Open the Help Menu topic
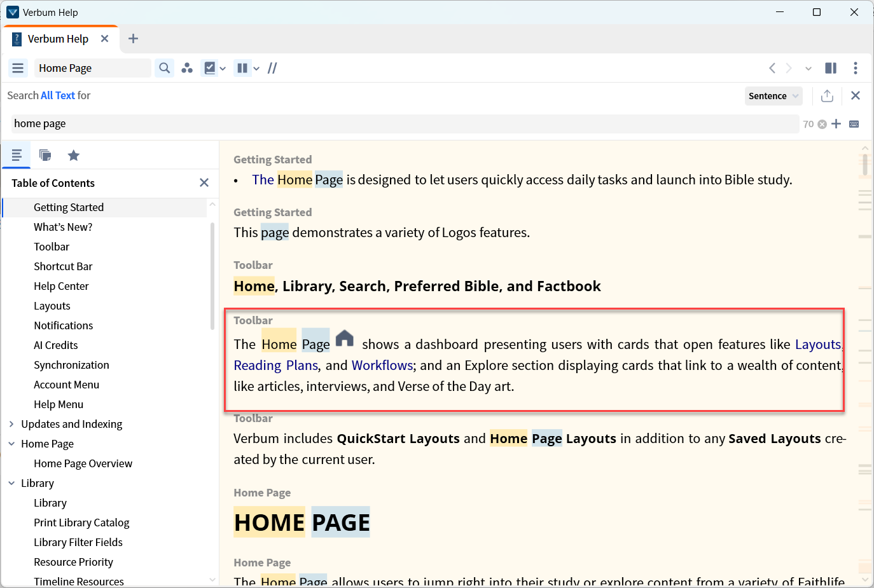This screenshot has width=874, height=588. tap(59, 404)
